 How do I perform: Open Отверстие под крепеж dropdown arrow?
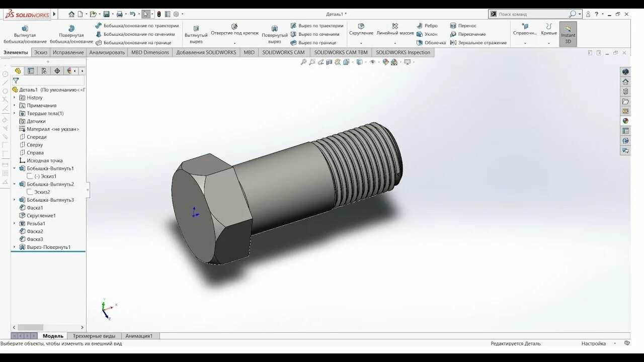click(234, 44)
